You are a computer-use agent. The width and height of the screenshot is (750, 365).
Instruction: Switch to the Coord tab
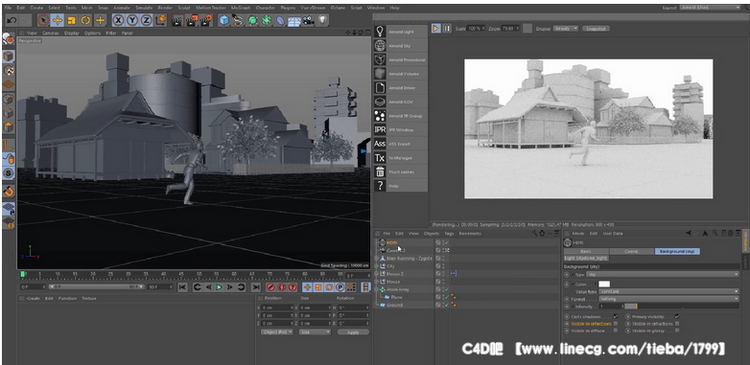631,251
